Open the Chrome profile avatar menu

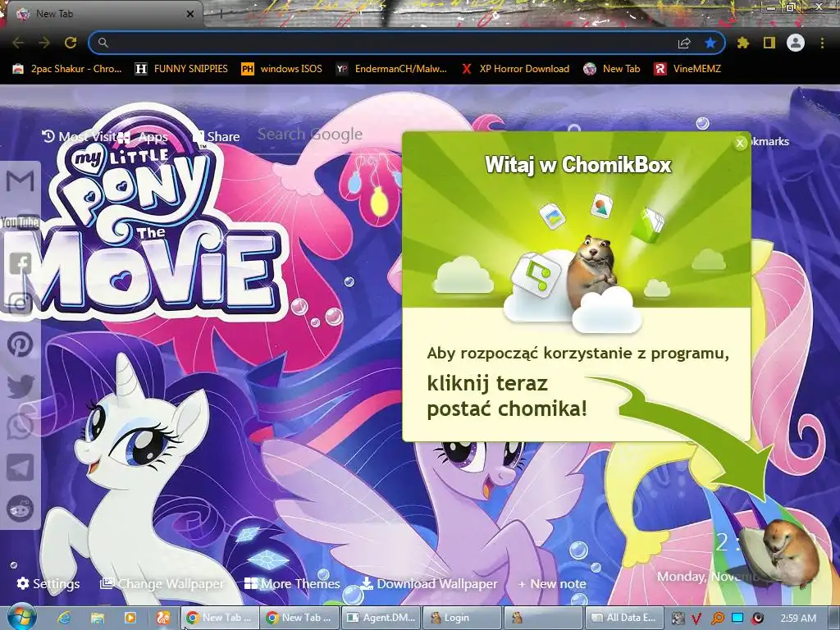796,43
